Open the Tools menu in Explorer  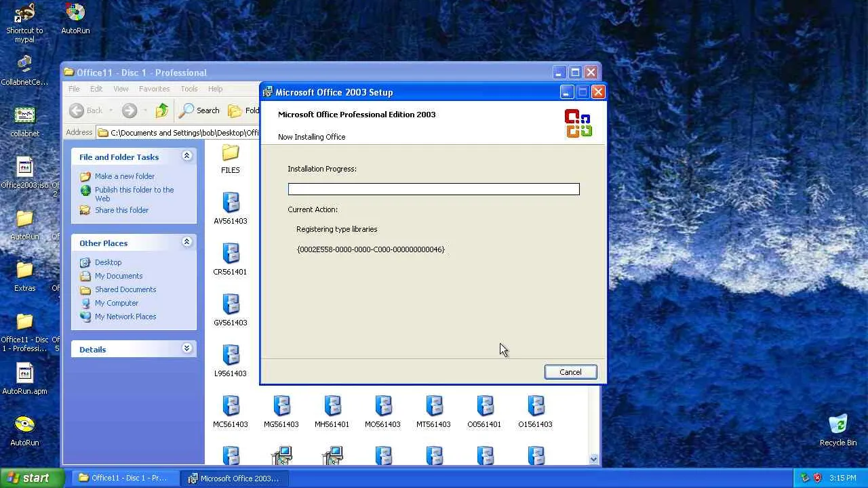click(x=189, y=89)
